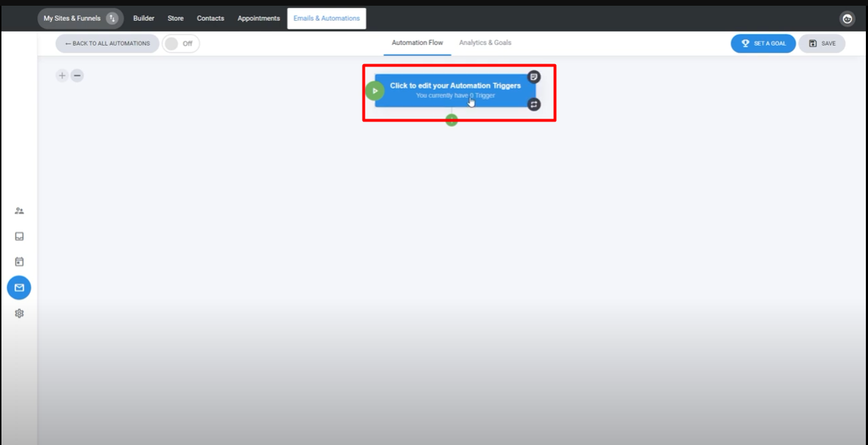Open the contacts people icon in sidebar
The image size is (868, 445).
tap(19, 211)
